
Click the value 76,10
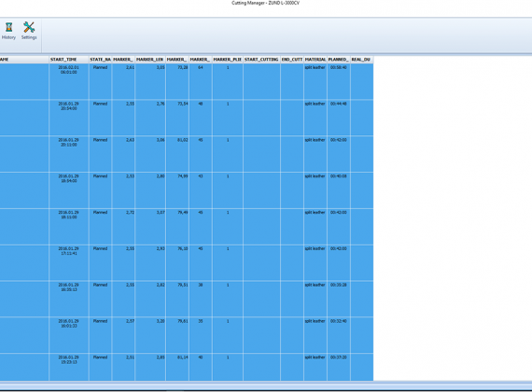183,249
